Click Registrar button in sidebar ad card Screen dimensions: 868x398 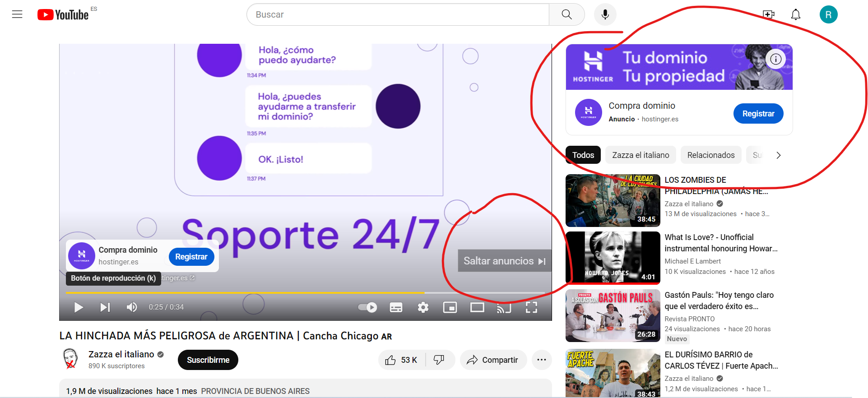pyautogui.click(x=758, y=114)
